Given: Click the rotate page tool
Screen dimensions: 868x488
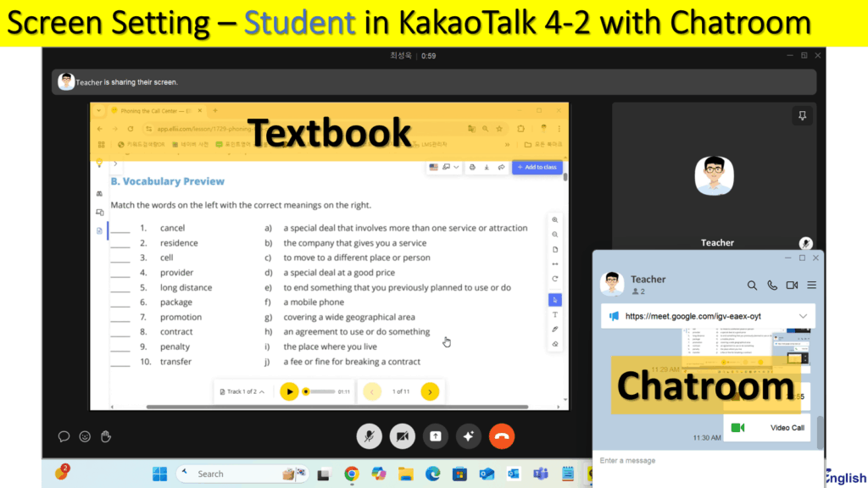Looking at the screenshot, I should pyautogui.click(x=554, y=279).
